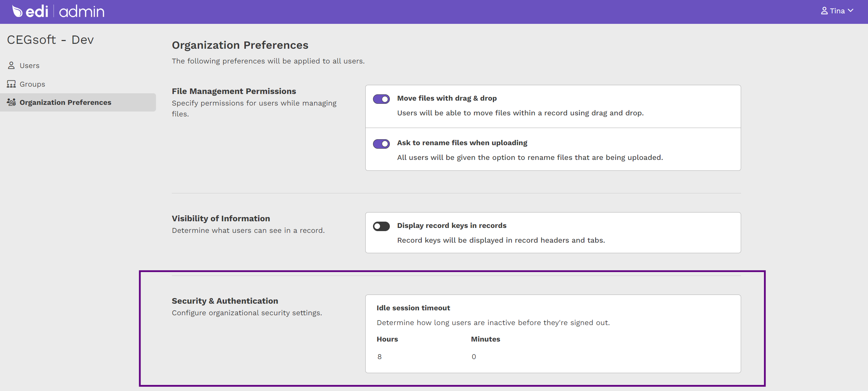Click the user profile icon beside Tina
868x391 pixels.
click(824, 11)
